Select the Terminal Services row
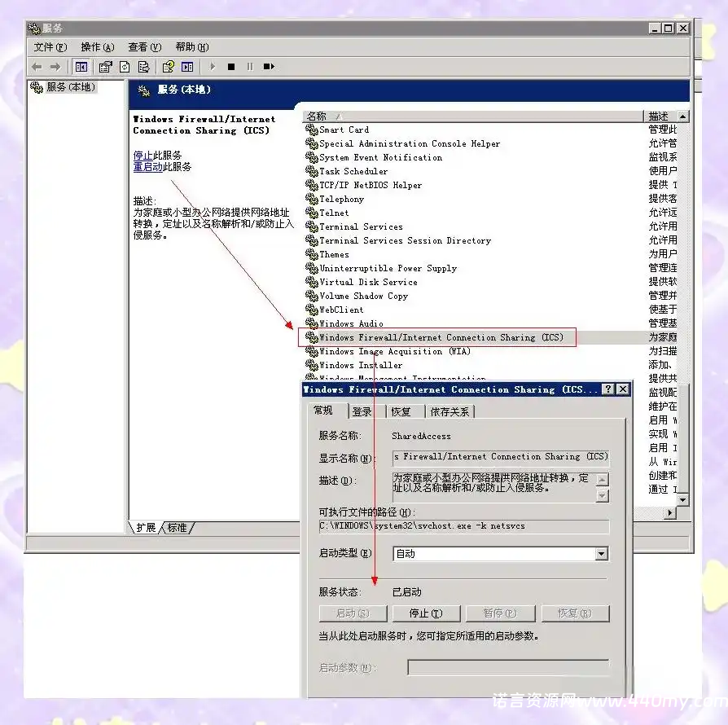 pos(361,226)
